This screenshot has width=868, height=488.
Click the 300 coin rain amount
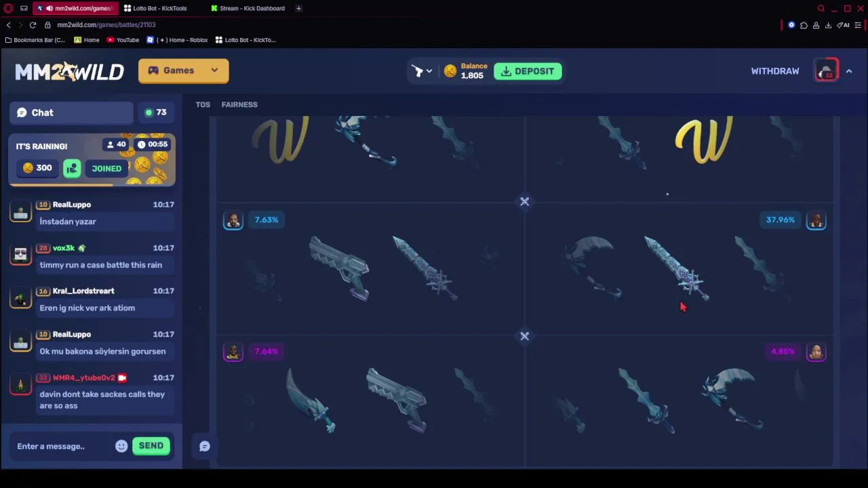click(x=37, y=168)
